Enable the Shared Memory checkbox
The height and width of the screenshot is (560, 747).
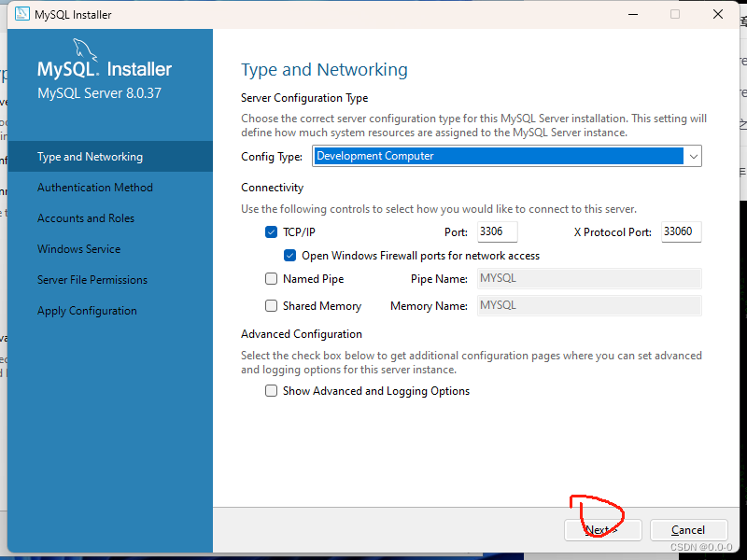point(271,306)
